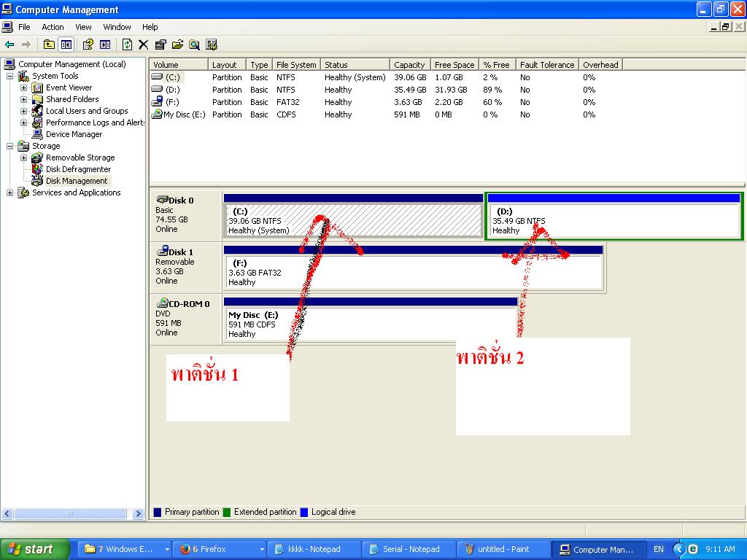Screen dimensions: 747x560
Task: Expand Local Users and Groups node
Action: (x=24, y=111)
